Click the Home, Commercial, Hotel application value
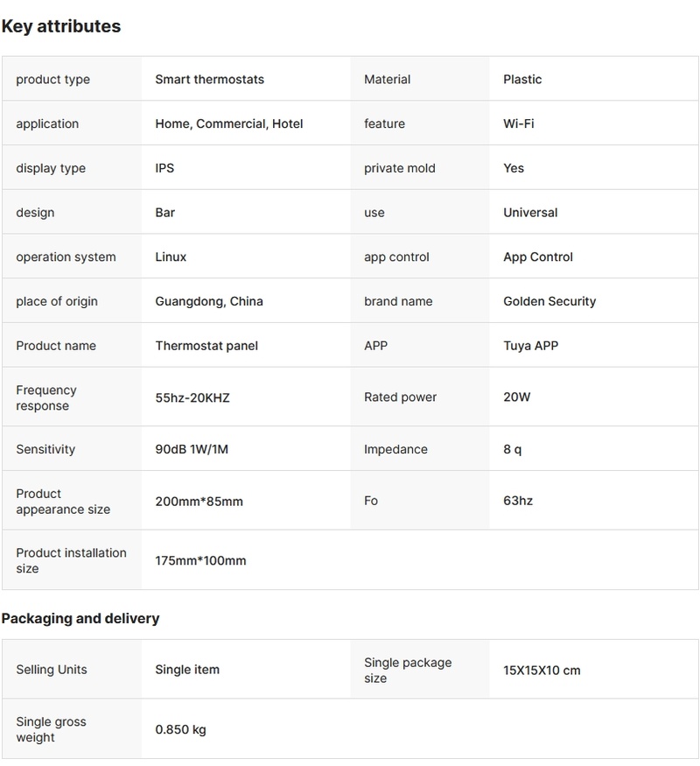The height and width of the screenshot is (766, 700). 228,124
